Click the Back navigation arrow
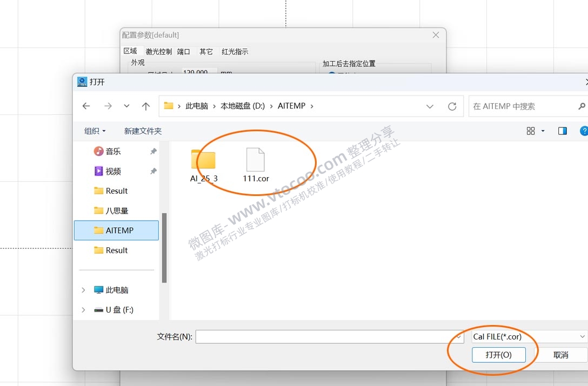588x386 pixels. [x=86, y=106]
